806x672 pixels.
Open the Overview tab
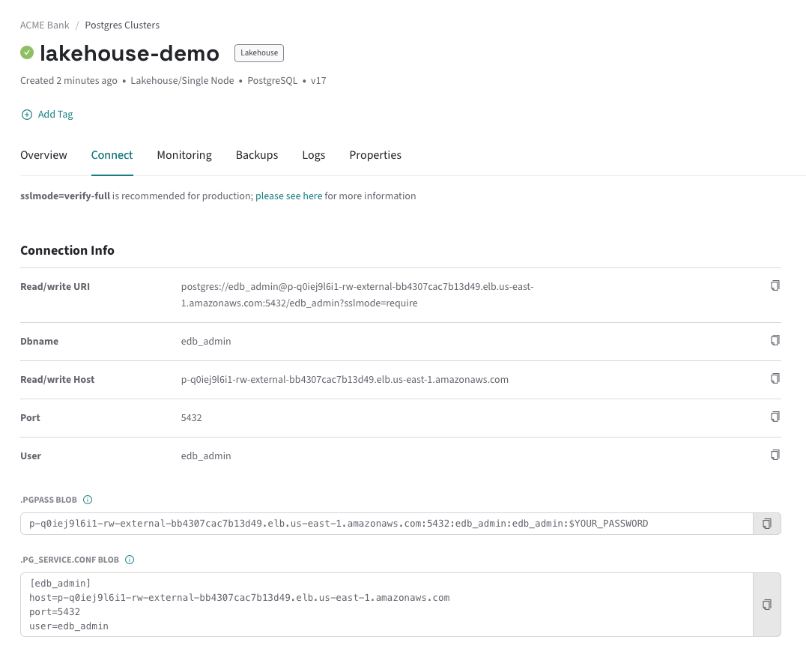click(x=43, y=155)
